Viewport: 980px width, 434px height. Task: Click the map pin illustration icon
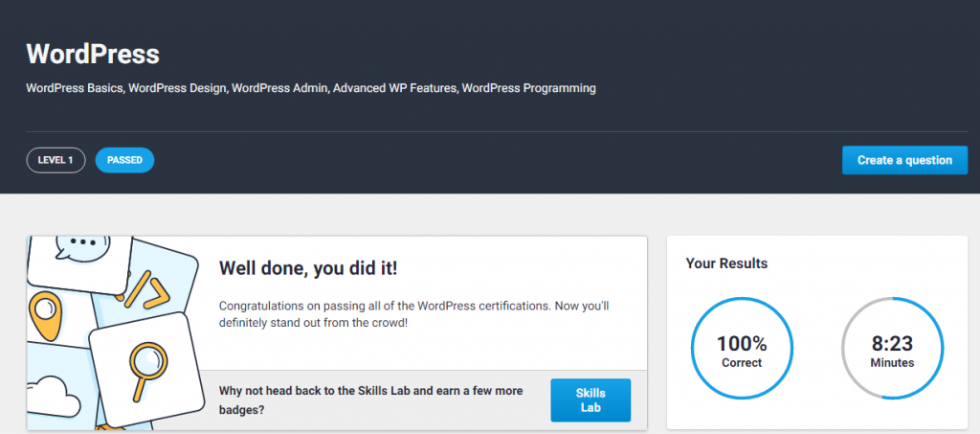pos(44,315)
